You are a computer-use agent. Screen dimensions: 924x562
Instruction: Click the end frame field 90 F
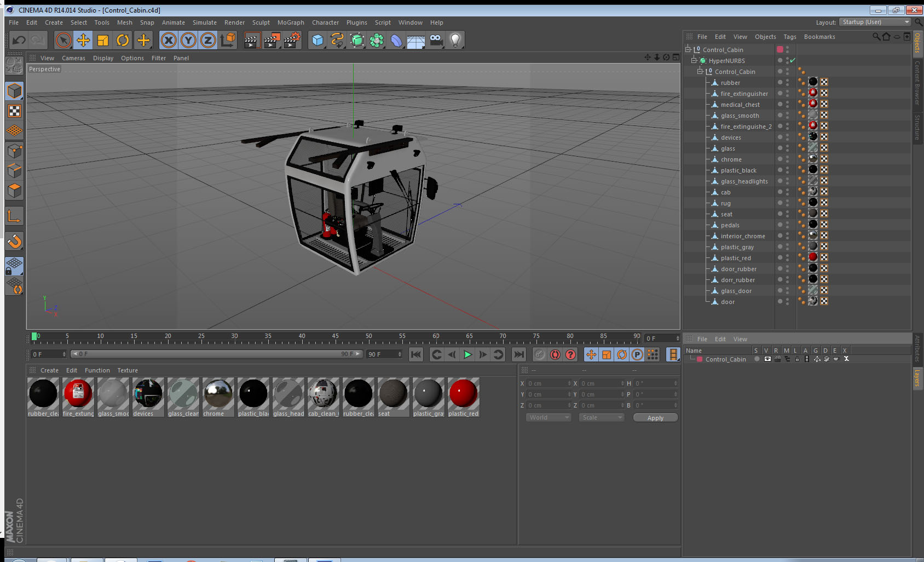click(384, 354)
